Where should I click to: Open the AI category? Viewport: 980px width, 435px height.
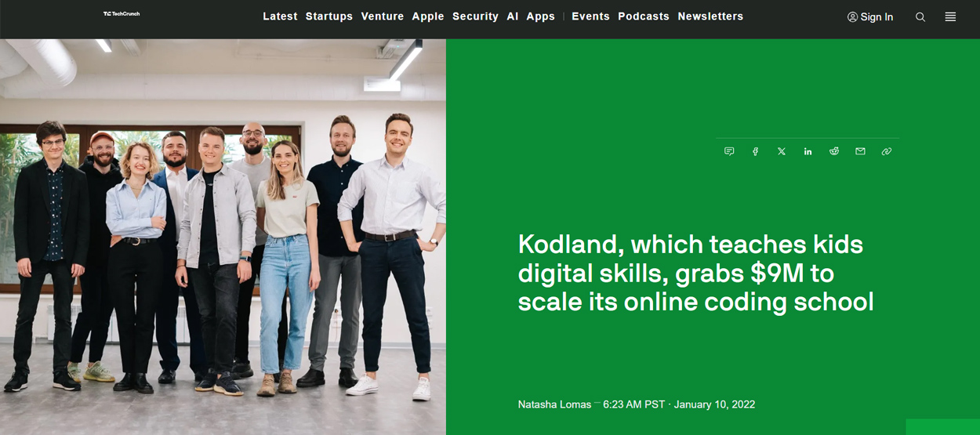[513, 16]
